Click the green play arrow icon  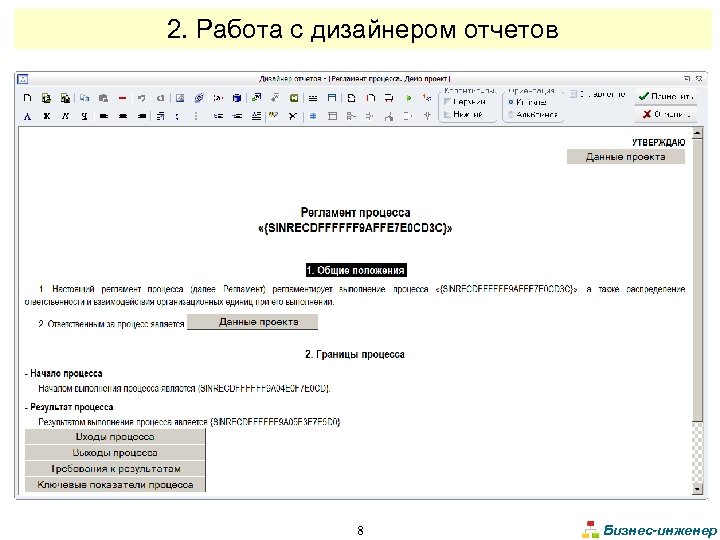click(x=408, y=98)
